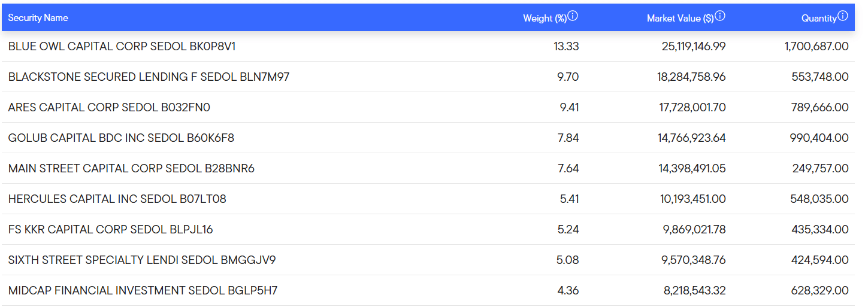Click Hercules Capital's market value 10,193,451.00
The width and height of the screenshot is (868, 307).
tap(693, 199)
